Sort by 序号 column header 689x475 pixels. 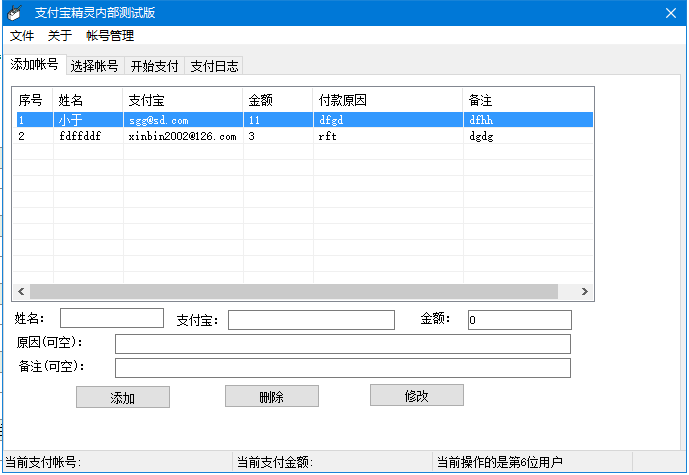(x=33, y=100)
